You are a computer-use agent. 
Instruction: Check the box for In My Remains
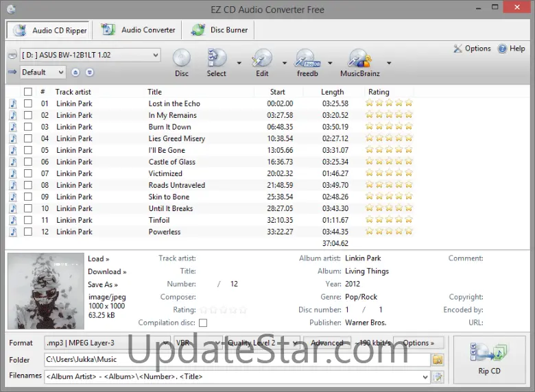click(28, 115)
